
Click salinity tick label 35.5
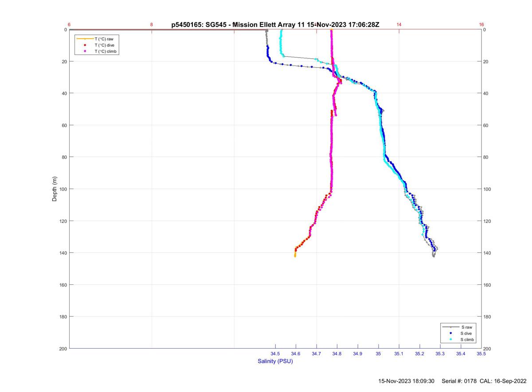pos(481,353)
